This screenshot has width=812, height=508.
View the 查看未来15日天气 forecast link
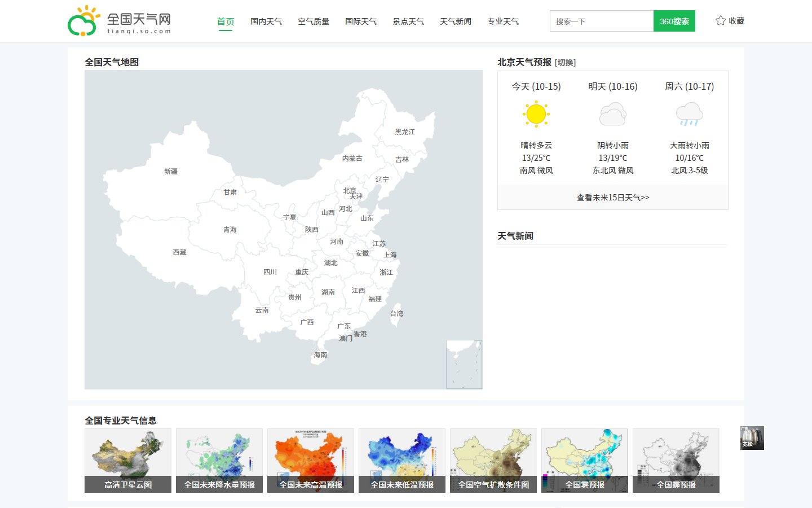pyautogui.click(x=613, y=198)
